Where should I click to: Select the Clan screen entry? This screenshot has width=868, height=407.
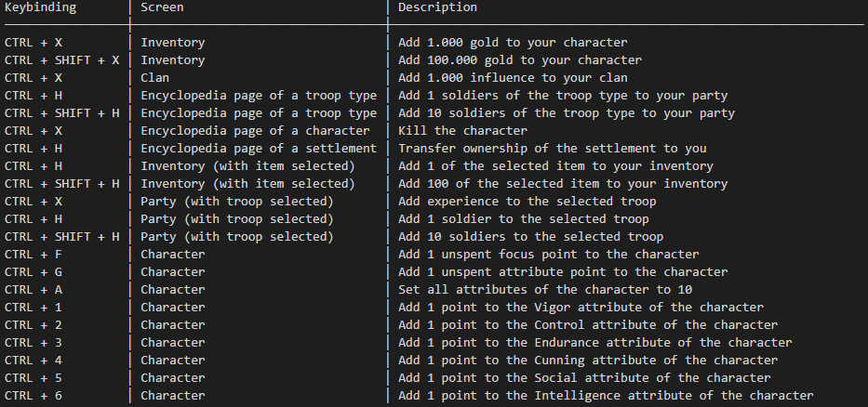154,78
